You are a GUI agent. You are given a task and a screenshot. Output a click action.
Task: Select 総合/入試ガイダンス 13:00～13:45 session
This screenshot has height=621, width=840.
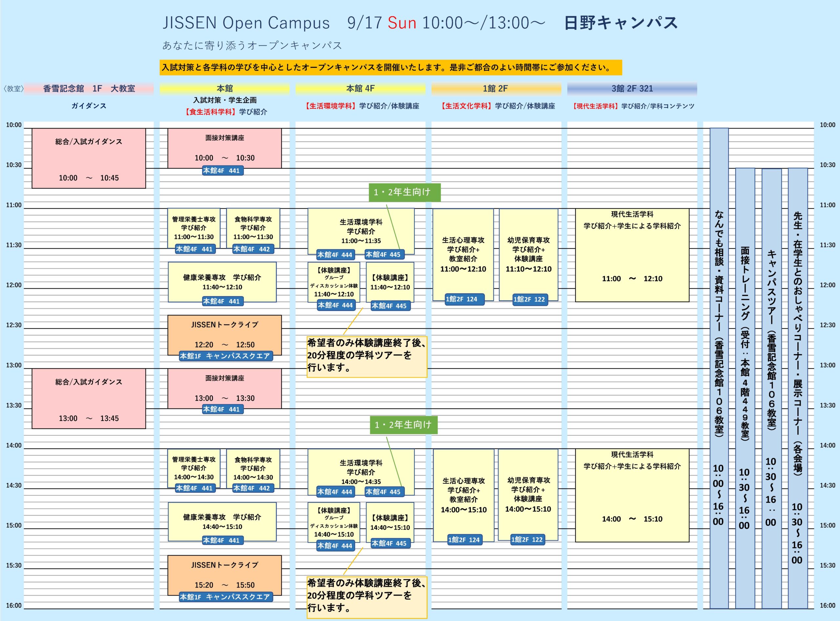click(x=89, y=399)
